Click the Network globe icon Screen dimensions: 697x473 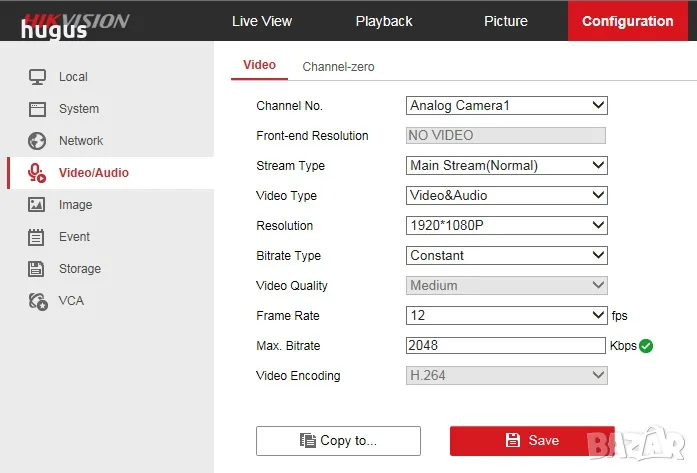click(x=37, y=141)
